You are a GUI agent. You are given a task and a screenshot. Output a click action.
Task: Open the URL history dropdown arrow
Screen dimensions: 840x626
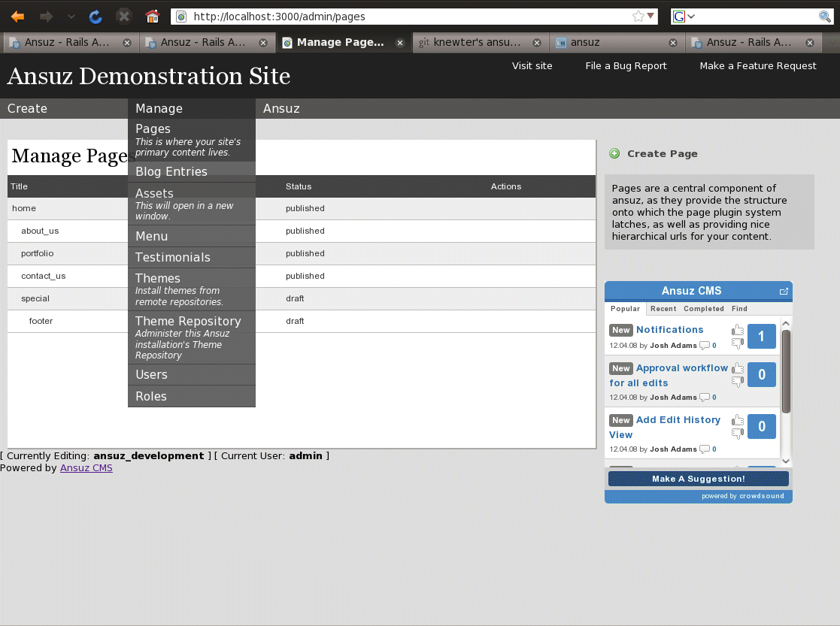coord(650,16)
